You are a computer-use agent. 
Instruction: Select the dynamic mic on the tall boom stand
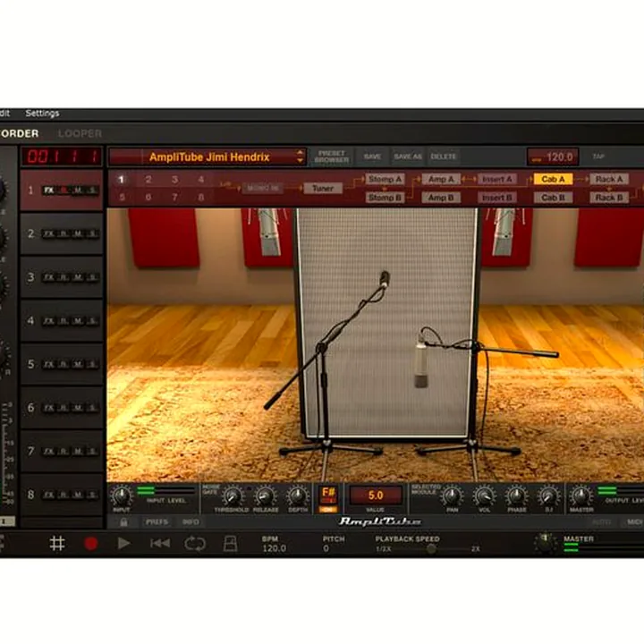385,279
